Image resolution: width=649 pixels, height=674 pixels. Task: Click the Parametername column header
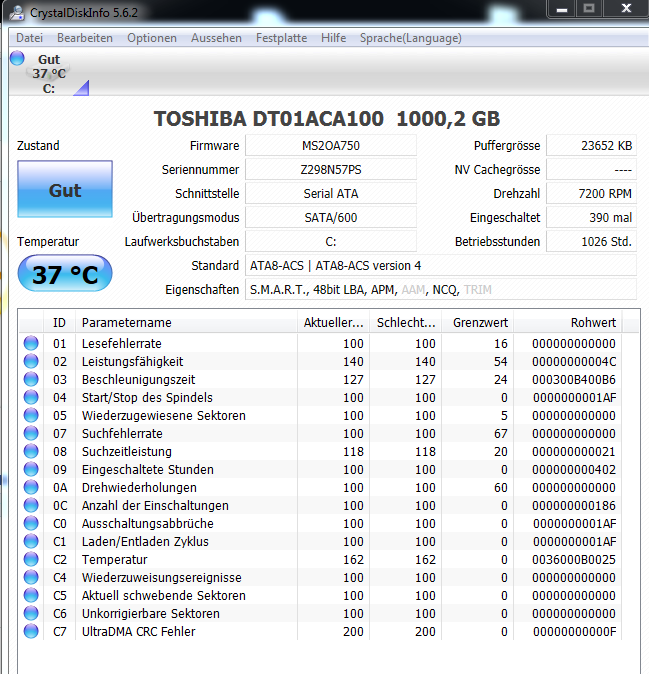click(x=186, y=322)
